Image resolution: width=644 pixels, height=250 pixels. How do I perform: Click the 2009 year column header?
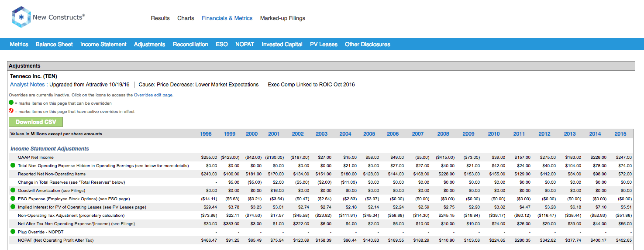(468, 134)
